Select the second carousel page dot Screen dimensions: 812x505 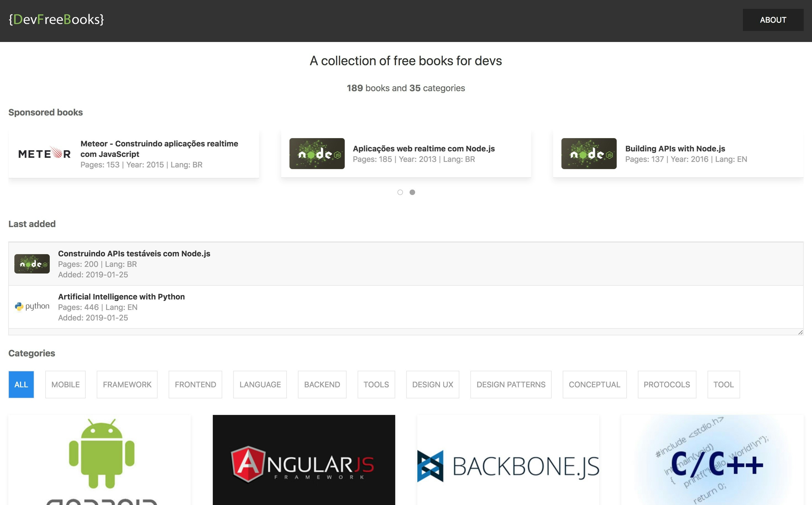412,192
